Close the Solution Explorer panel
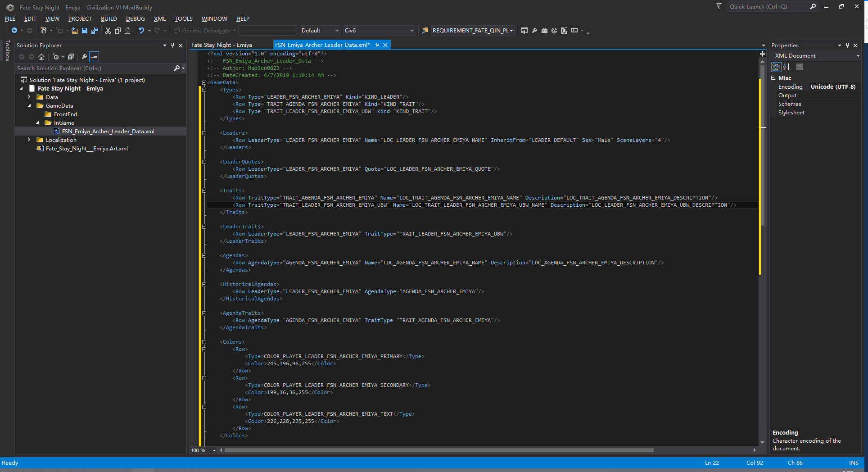 [x=181, y=45]
